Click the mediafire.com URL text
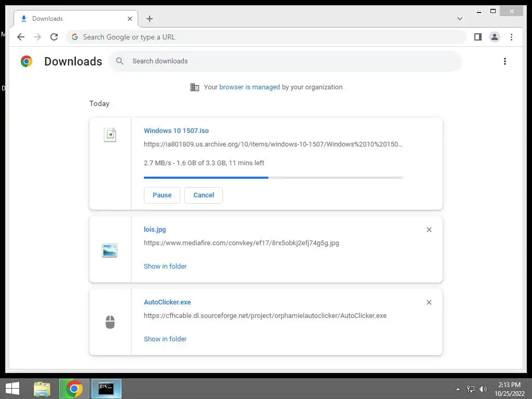Screen dimensions: 532x399 (x=241, y=243)
